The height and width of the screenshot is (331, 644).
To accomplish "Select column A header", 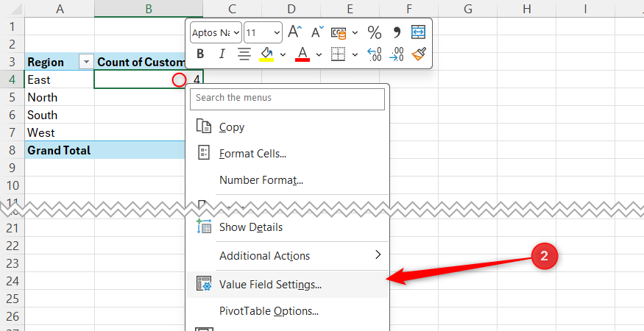I will point(60,9).
